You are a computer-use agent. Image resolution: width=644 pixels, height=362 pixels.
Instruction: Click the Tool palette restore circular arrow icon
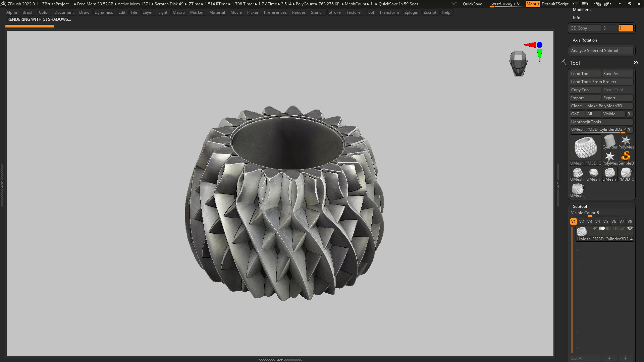[636, 63]
